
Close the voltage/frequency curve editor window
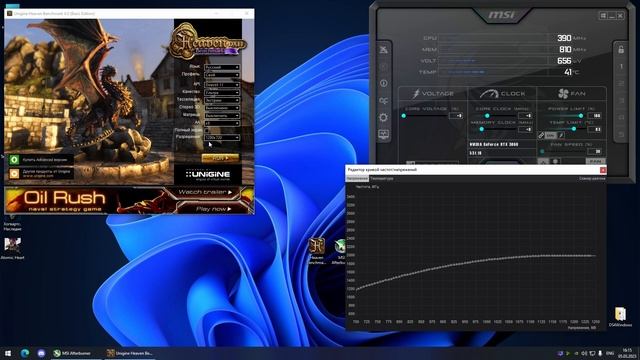(x=603, y=170)
